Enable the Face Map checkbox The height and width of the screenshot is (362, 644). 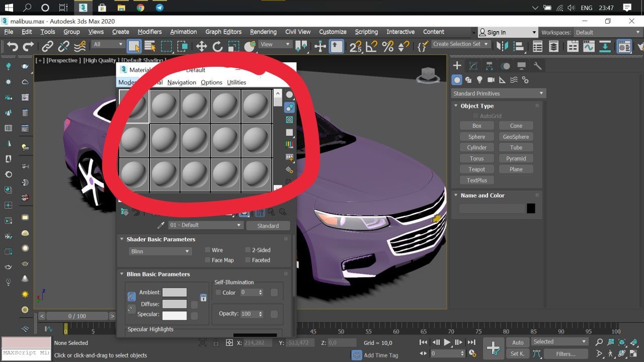207,260
